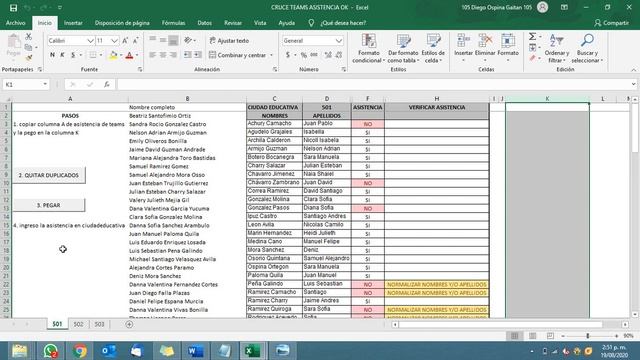Open Buscar y seleccionar menu

coord(587,48)
